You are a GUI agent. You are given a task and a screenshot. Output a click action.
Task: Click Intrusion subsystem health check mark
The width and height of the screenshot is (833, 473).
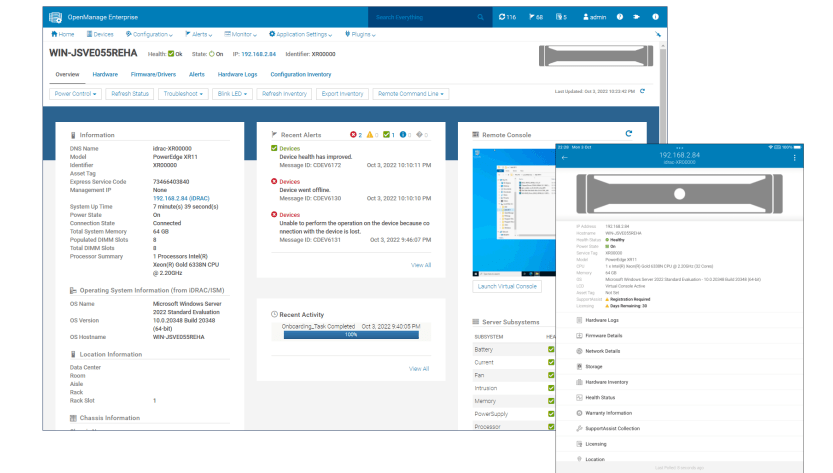tap(551, 388)
